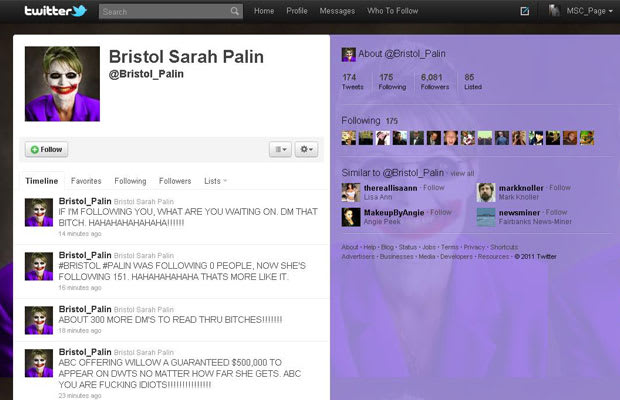
Task: Open the '16 minutes ago' tweet timestamp
Action: [x=80, y=288]
